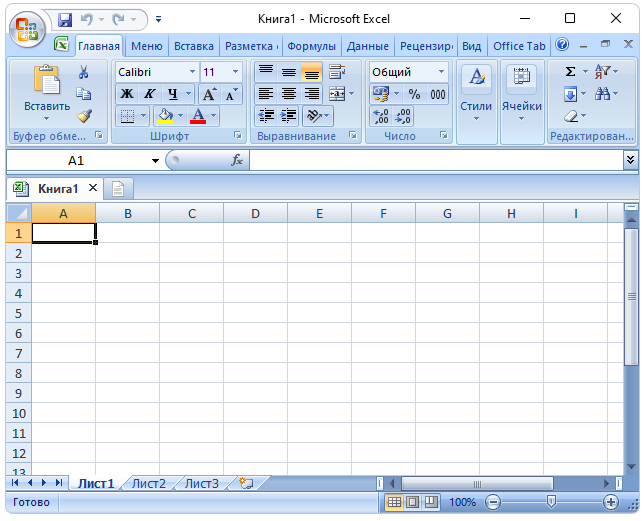Increase decimal places
The width and height of the screenshot is (644, 521).
(x=381, y=116)
